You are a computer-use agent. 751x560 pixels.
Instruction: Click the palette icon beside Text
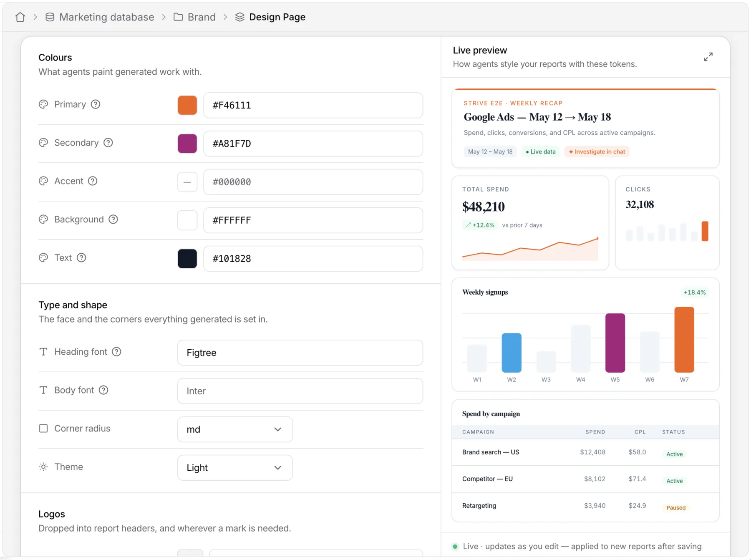point(43,258)
